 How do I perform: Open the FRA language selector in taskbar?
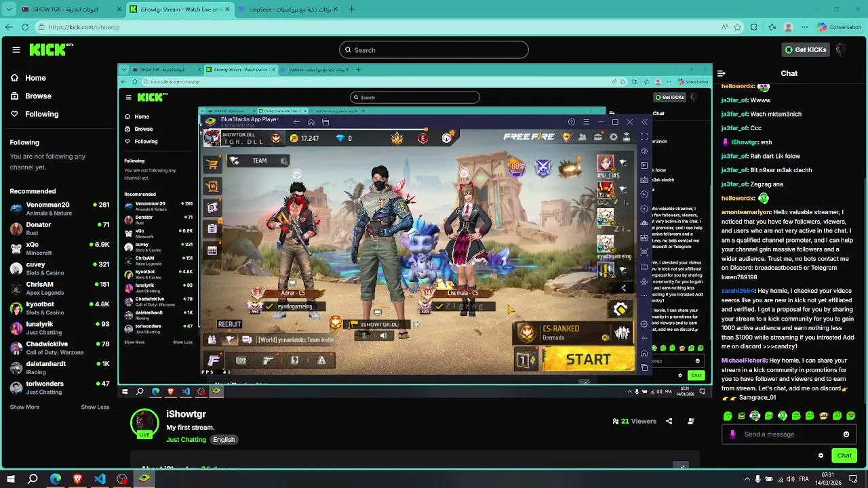(x=804, y=479)
